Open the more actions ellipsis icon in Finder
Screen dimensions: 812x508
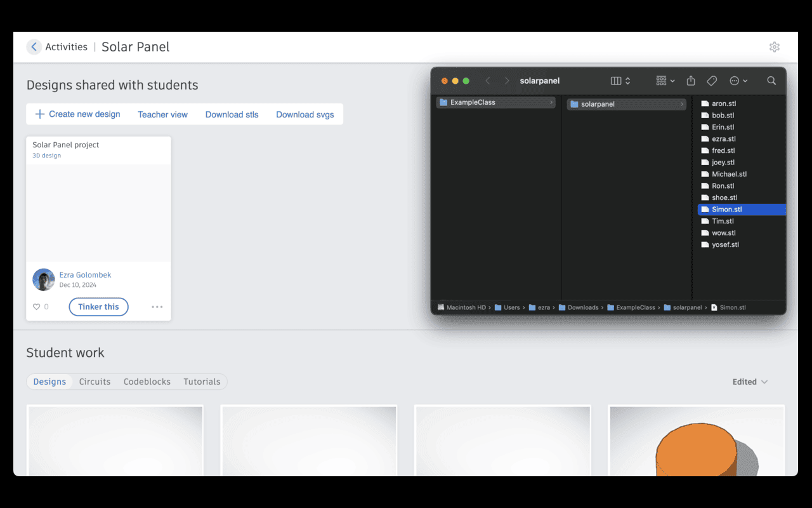(x=736, y=81)
